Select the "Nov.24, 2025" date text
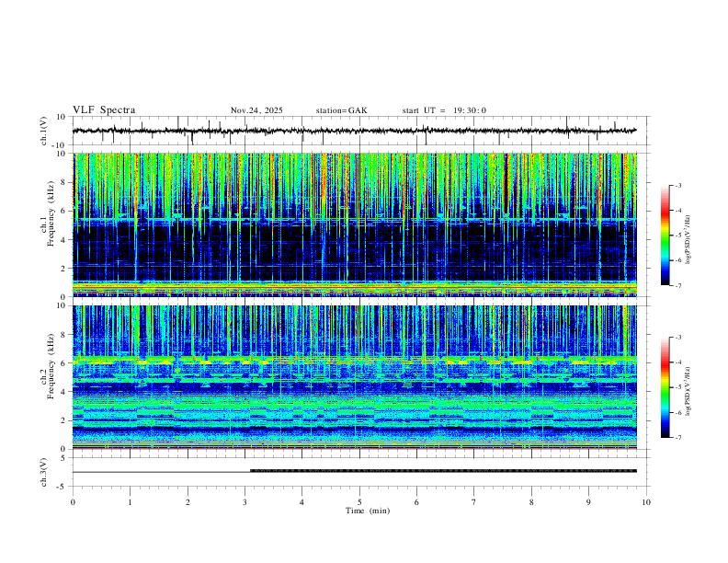728x563 pixels. (x=256, y=110)
